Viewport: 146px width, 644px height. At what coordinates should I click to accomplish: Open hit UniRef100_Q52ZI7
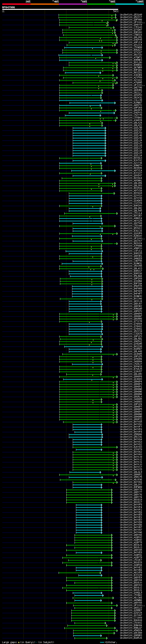point(131,17)
